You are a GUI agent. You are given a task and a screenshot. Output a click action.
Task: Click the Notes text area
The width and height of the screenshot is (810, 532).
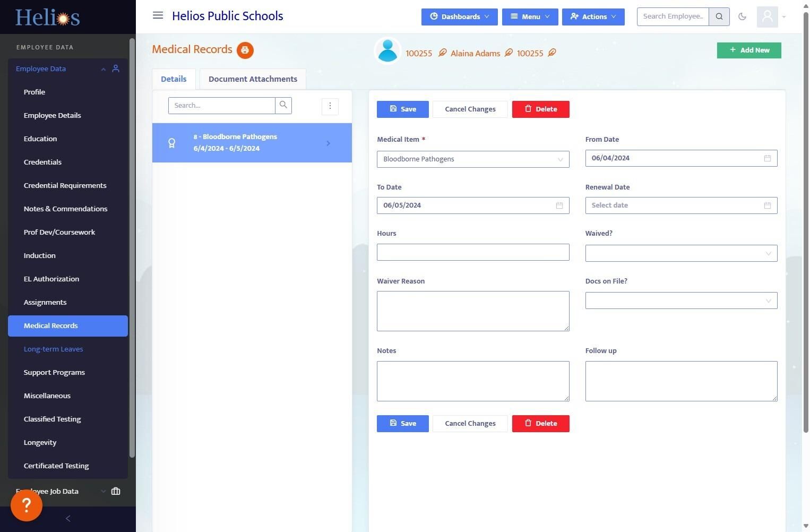[473, 381]
